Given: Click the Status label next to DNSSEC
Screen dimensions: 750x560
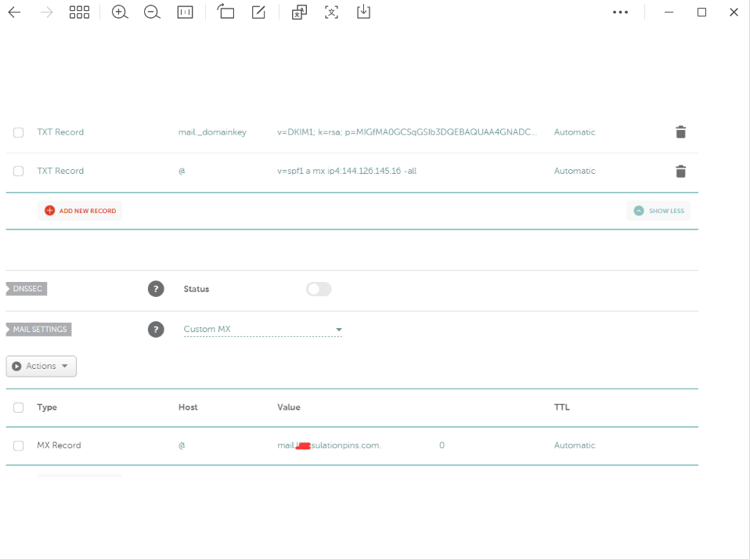Looking at the screenshot, I should tap(196, 289).
